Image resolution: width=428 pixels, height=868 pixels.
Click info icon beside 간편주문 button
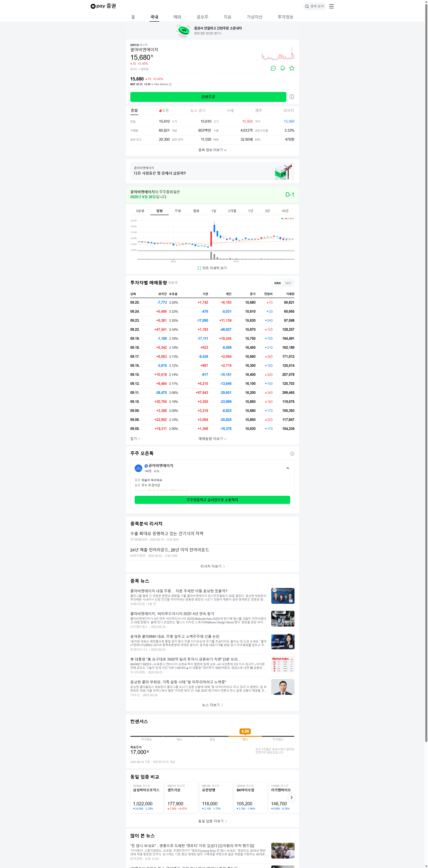coord(292,97)
